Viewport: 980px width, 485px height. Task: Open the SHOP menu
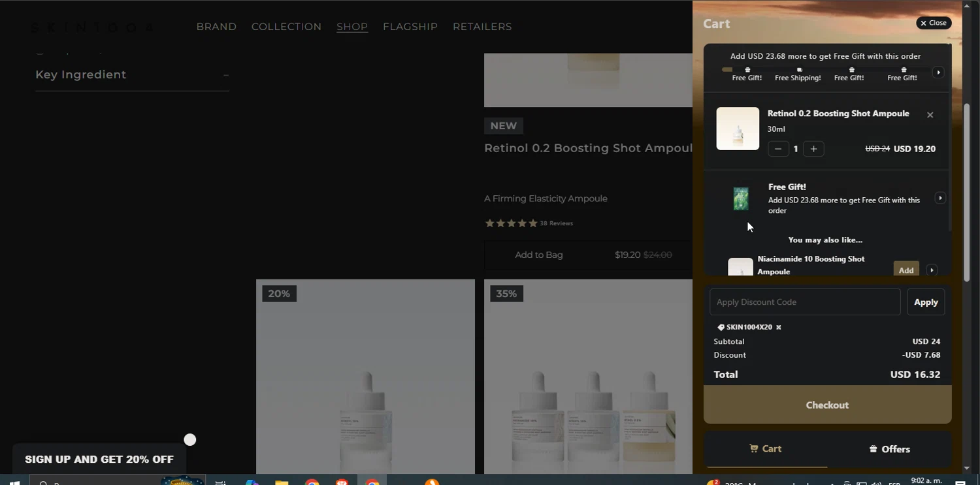click(x=352, y=27)
